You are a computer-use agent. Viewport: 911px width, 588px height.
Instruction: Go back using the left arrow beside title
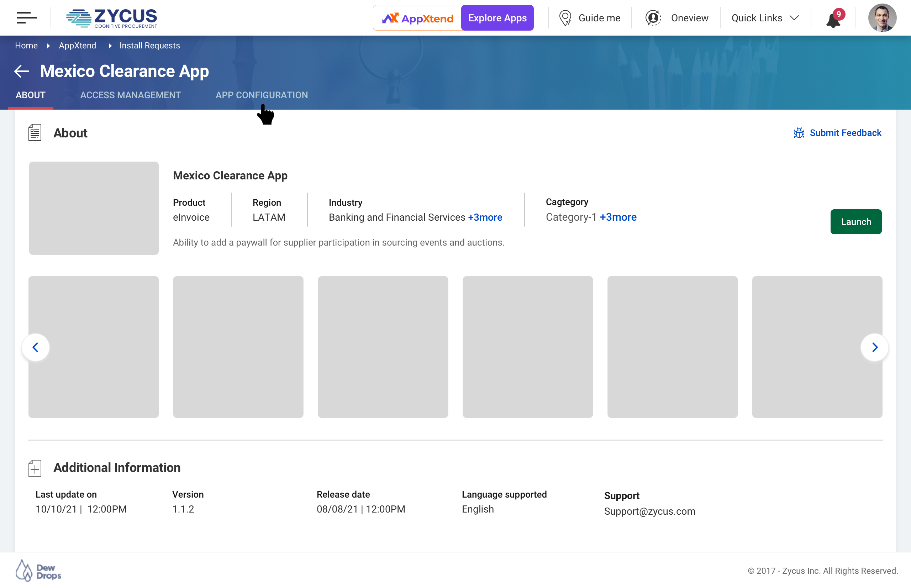pos(22,71)
